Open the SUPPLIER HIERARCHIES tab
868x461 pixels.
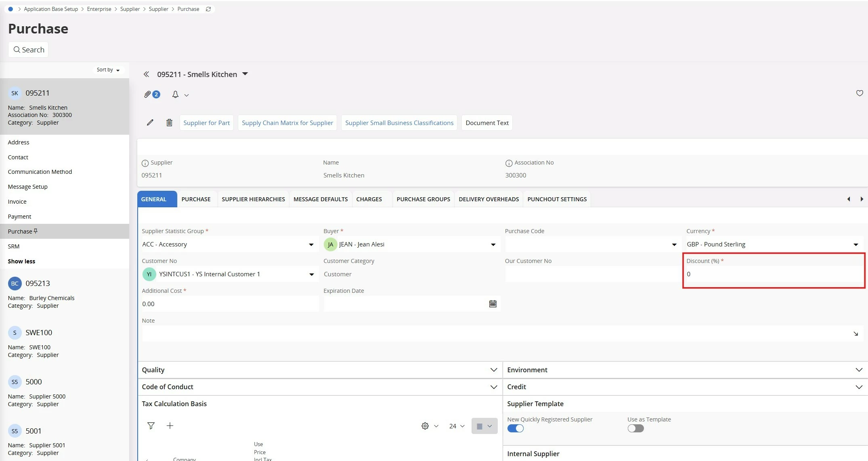pyautogui.click(x=253, y=199)
